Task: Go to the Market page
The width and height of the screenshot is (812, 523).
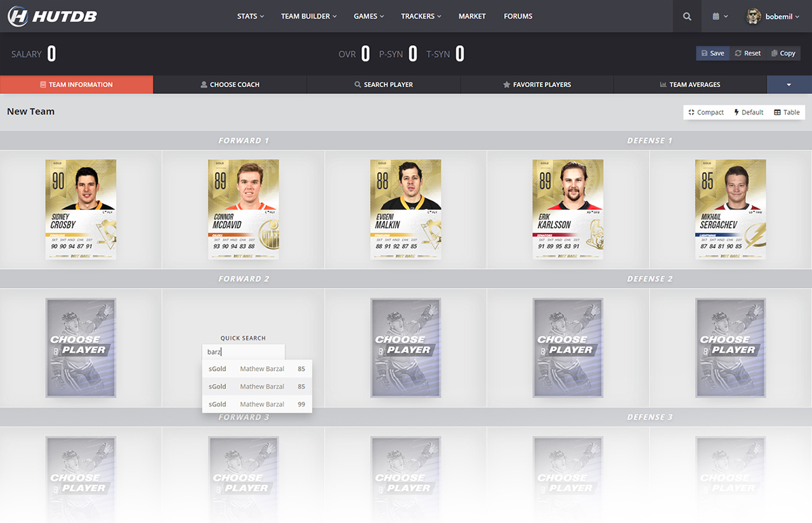Action: pos(472,17)
